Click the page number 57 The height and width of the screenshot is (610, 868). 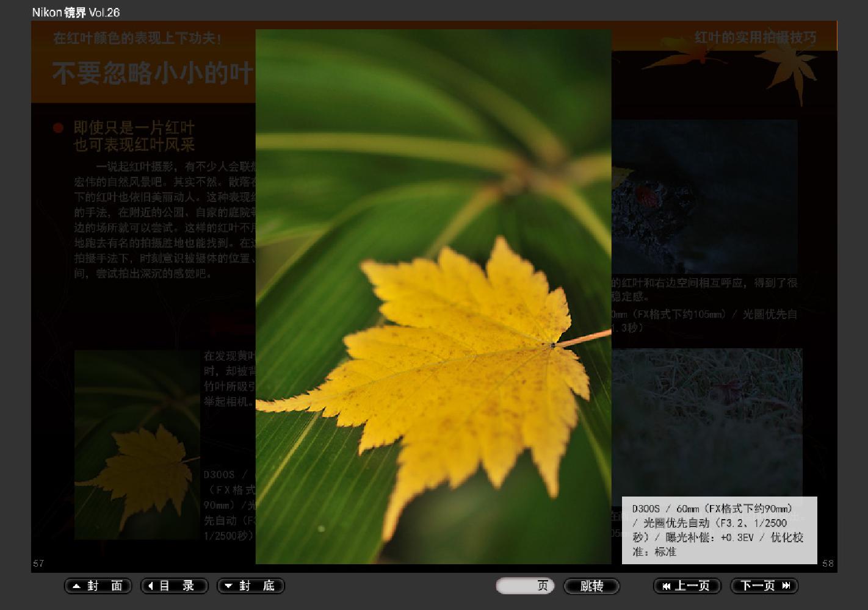click(38, 564)
